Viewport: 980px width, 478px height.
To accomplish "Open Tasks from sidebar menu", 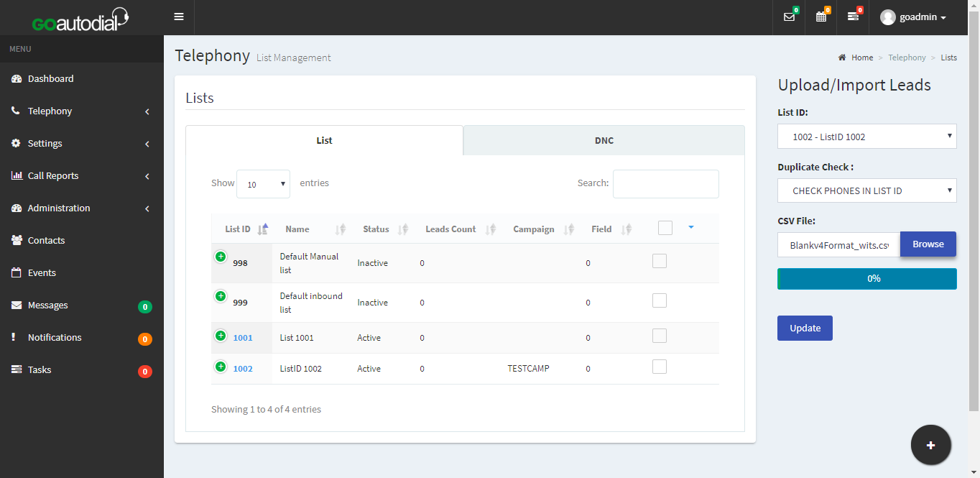I will (x=82, y=369).
